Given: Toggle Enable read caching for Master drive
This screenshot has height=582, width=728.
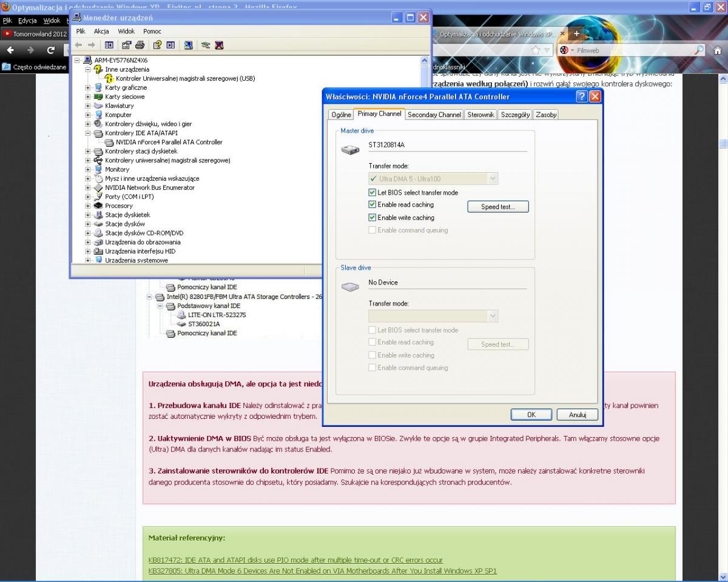Looking at the screenshot, I should [372, 205].
